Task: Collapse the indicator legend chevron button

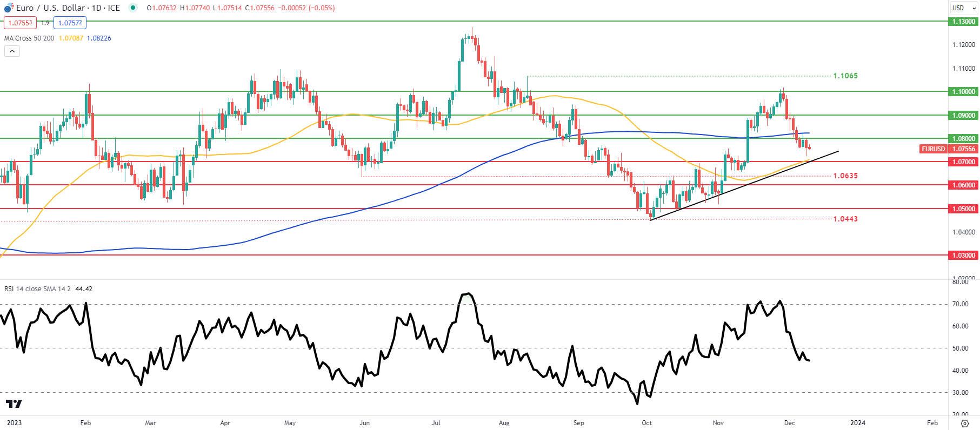Action: point(12,51)
